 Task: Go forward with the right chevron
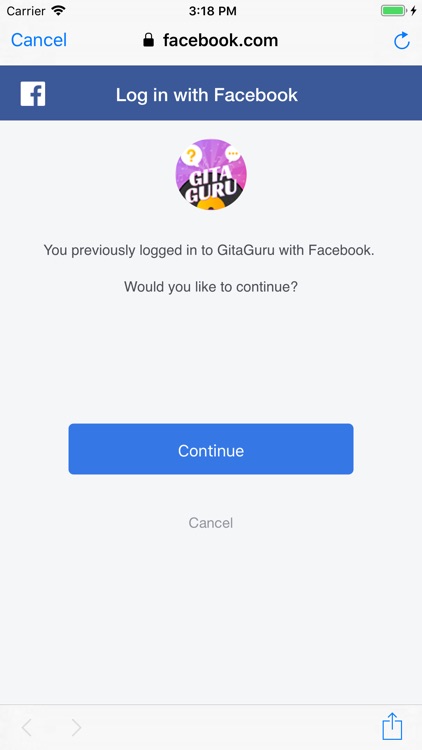pyautogui.click(x=76, y=728)
